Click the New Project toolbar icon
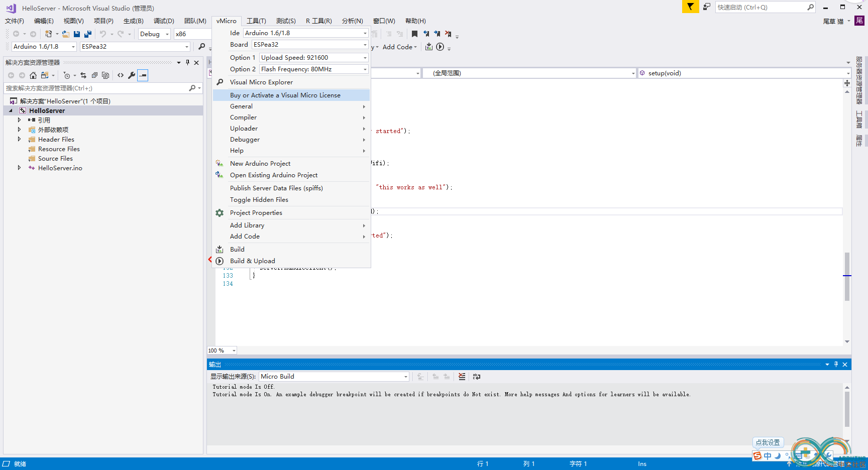Image resolution: width=868 pixels, height=470 pixels. (x=49, y=34)
